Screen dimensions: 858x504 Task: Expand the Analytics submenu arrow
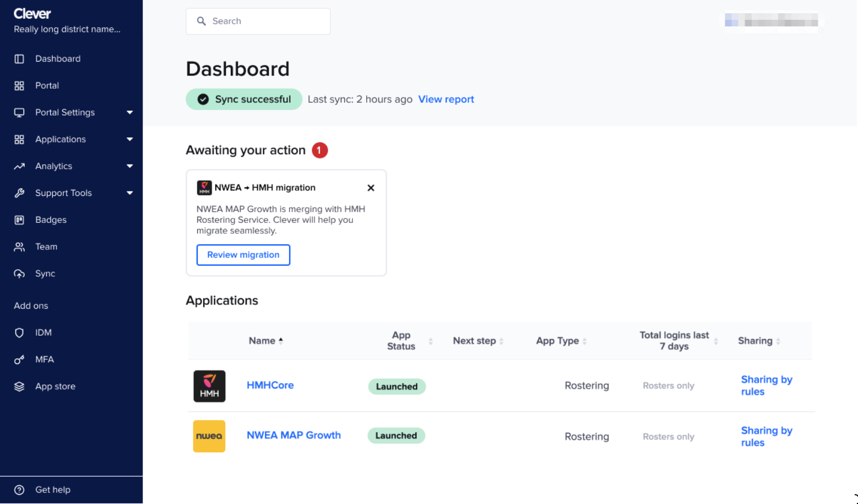[130, 166]
